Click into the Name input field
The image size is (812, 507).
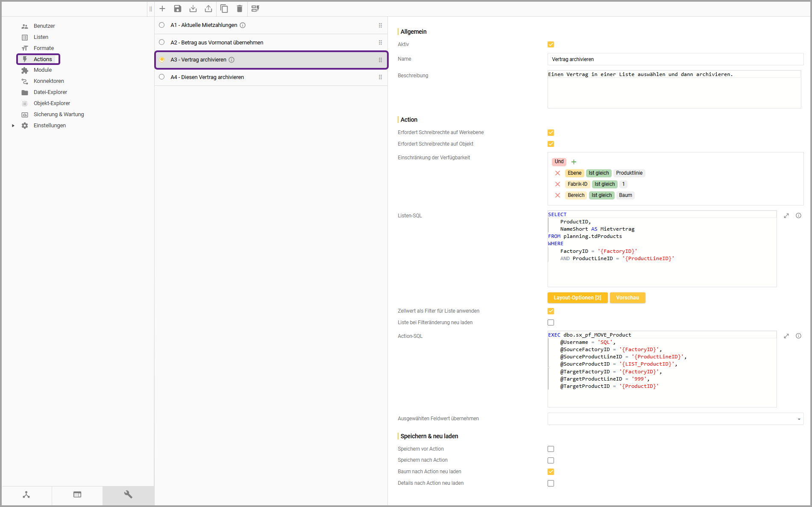(675, 59)
